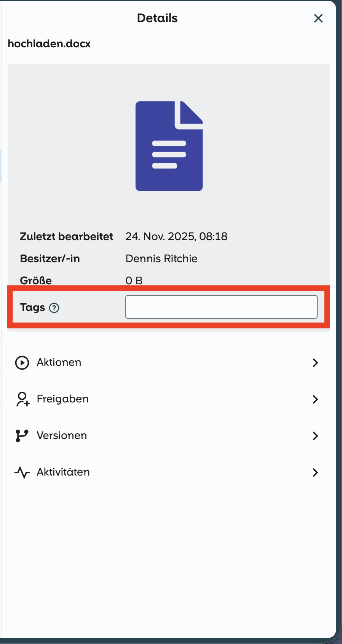Focus the Tags input field
The width and height of the screenshot is (342, 644).
221,307
